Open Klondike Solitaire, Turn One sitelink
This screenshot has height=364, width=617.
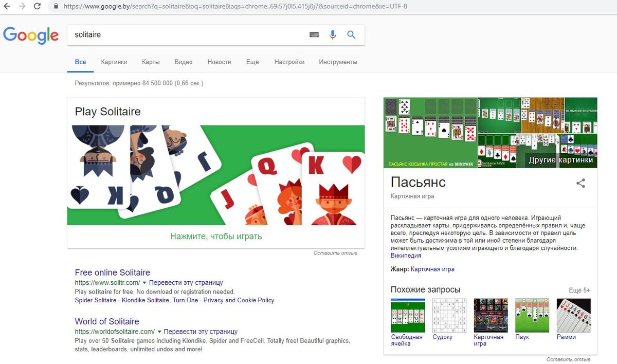point(160,300)
